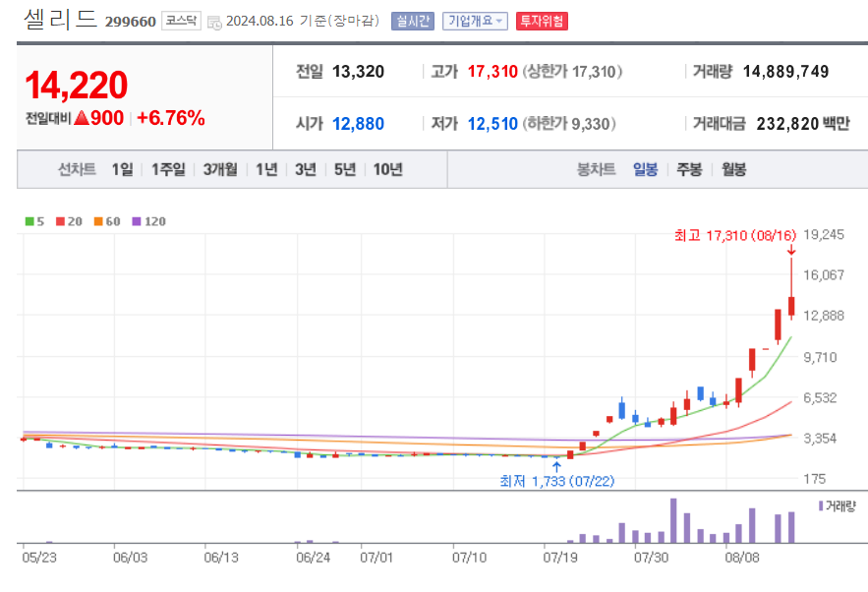The height and width of the screenshot is (592, 868).
Task: Click the 거래량 value 14,889,749
Action: point(785,72)
